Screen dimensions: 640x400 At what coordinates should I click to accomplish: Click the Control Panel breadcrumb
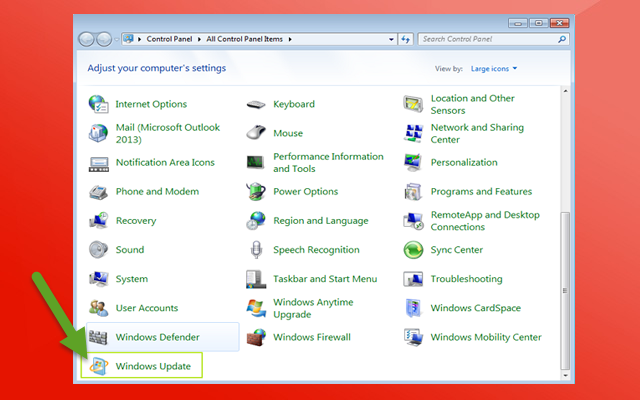click(169, 39)
